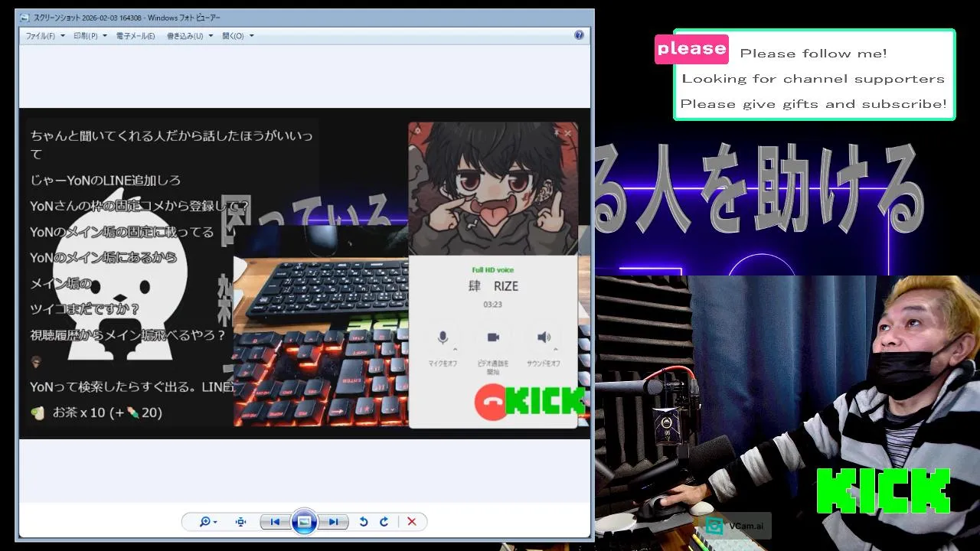The width and height of the screenshot is (980, 551).
Task: Click the 電子メール(E) menu item
Action: click(136, 36)
